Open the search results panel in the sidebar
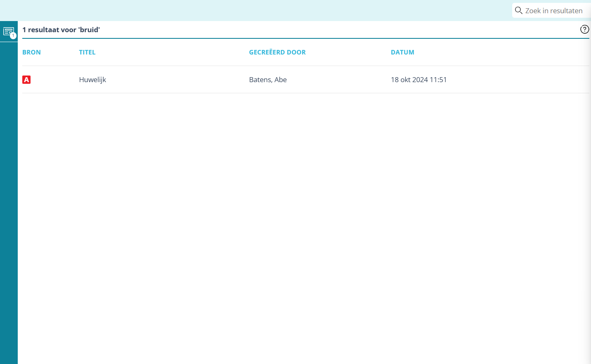Image resolution: width=591 pixels, height=364 pixels. coord(8,31)
